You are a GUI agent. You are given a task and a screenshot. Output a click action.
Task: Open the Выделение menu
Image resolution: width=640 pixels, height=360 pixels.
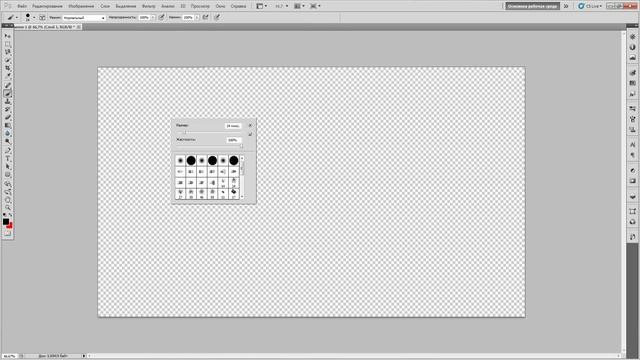[x=126, y=6]
